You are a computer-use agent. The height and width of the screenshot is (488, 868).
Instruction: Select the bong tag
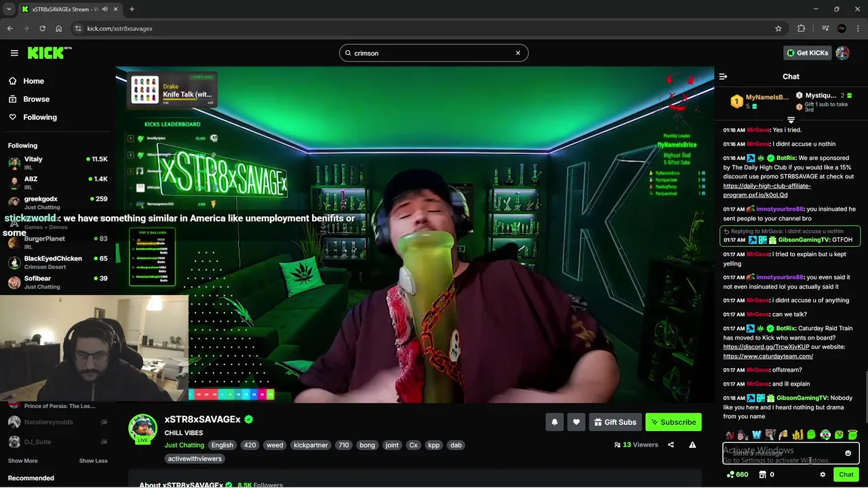[x=367, y=445]
